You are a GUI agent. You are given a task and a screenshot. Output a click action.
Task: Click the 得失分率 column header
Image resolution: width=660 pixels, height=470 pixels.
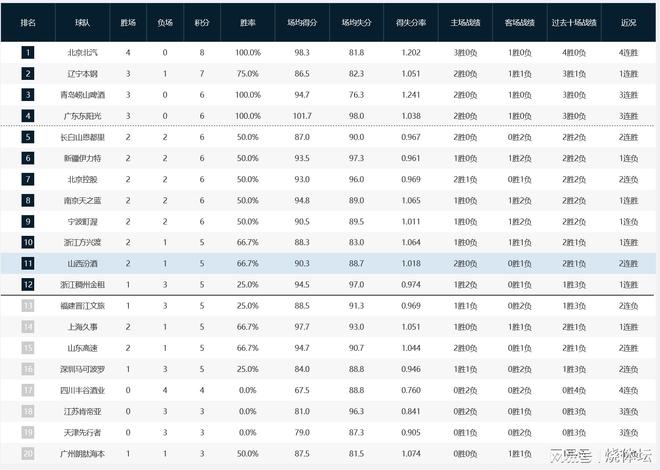point(411,21)
